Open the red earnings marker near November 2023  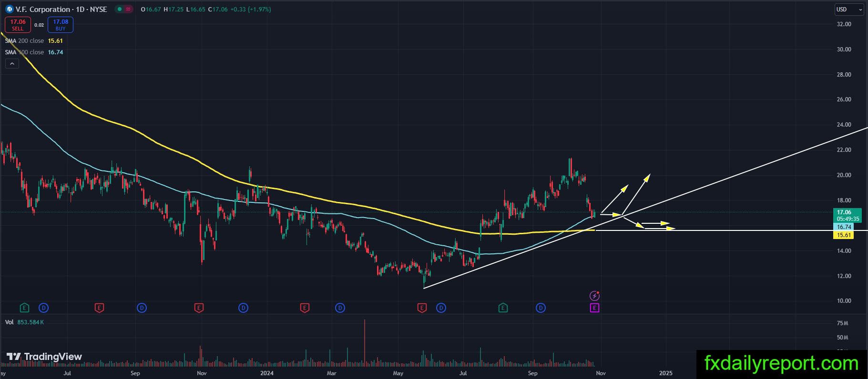[199, 308]
